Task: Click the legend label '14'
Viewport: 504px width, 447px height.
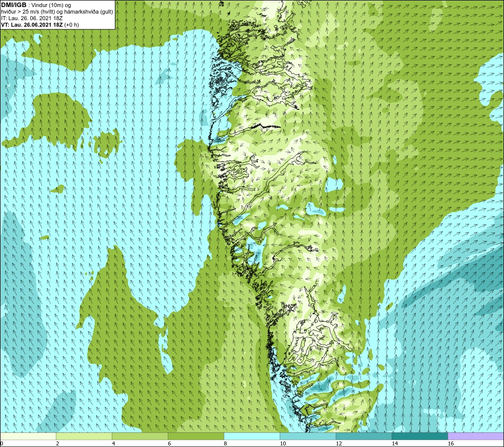Action: click(x=395, y=443)
